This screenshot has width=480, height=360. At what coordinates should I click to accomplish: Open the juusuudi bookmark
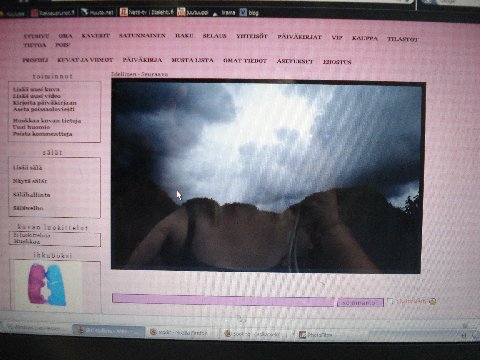point(193,12)
